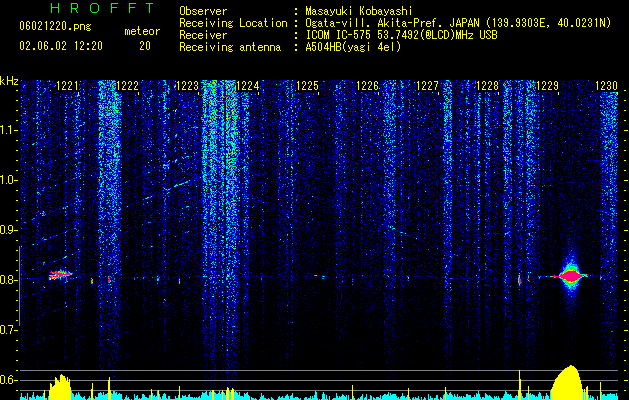Select the file name 06021220.png
This screenshot has width=629, height=400.
point(55,27)
